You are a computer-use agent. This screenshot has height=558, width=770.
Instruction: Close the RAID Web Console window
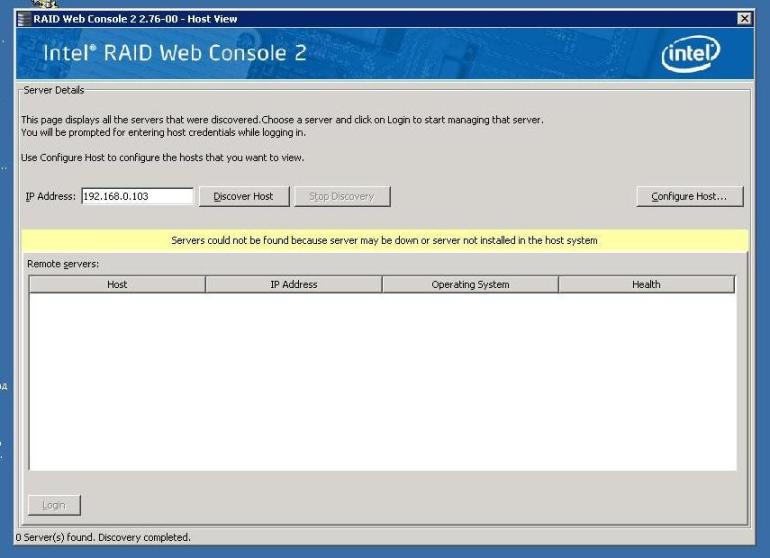pos(744,19)
